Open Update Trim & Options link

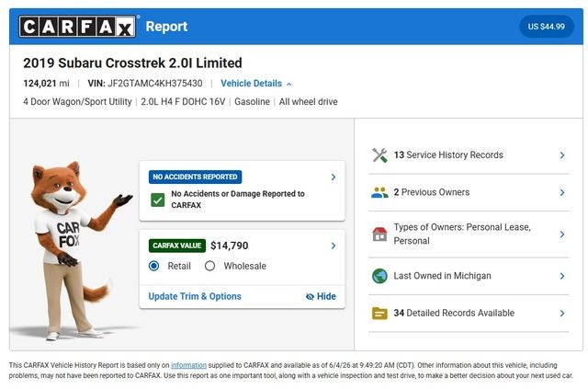195,297
